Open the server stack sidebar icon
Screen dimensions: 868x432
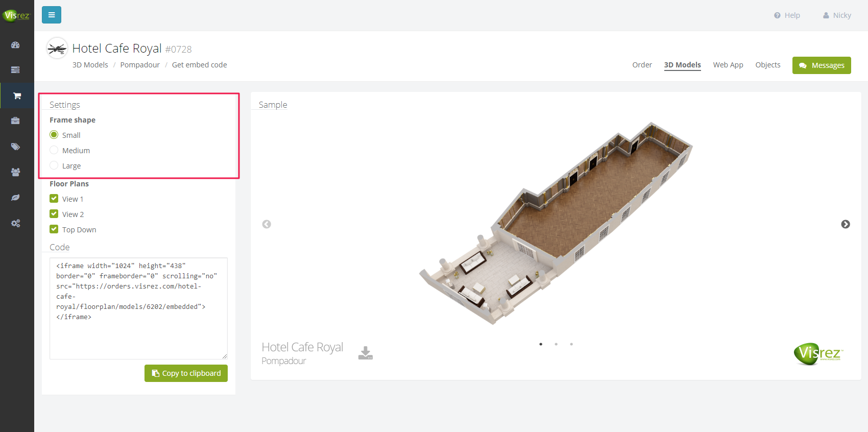tap(16, 69)
